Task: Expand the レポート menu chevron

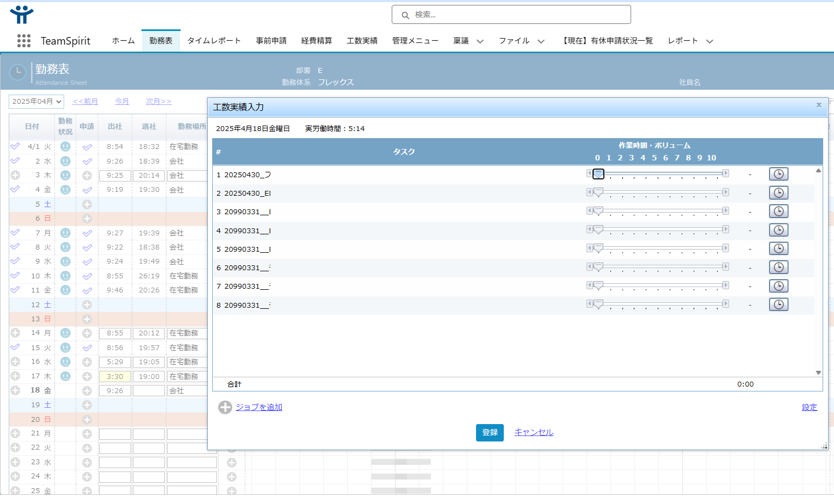Action: 709,41
